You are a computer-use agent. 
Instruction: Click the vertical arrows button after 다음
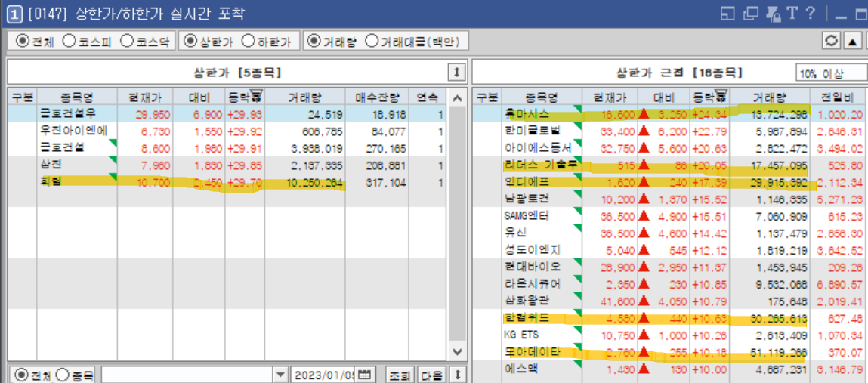pyautogui.click(x=457, y=375)
